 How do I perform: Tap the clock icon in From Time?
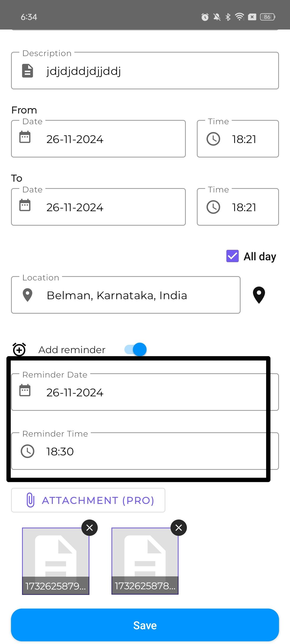(213, 139)
